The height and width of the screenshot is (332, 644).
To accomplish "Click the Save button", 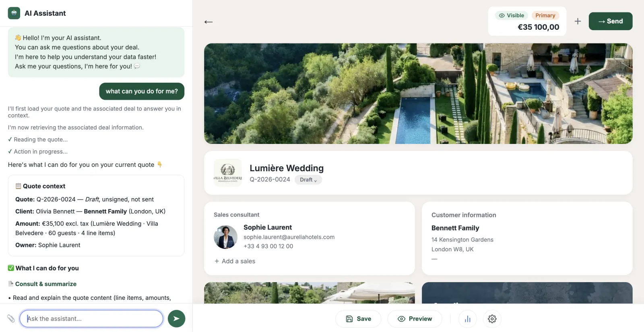I will coord(358,319).
